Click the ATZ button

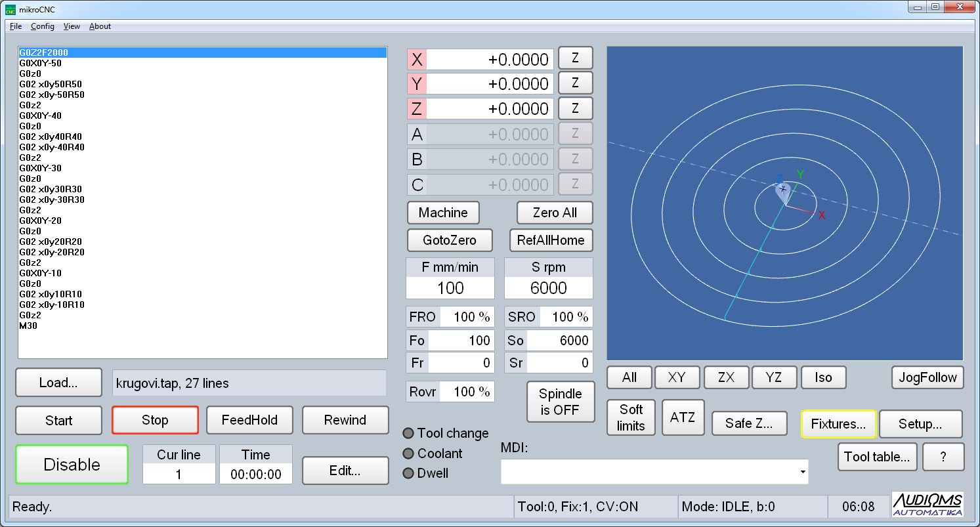(x=683, y=418)
